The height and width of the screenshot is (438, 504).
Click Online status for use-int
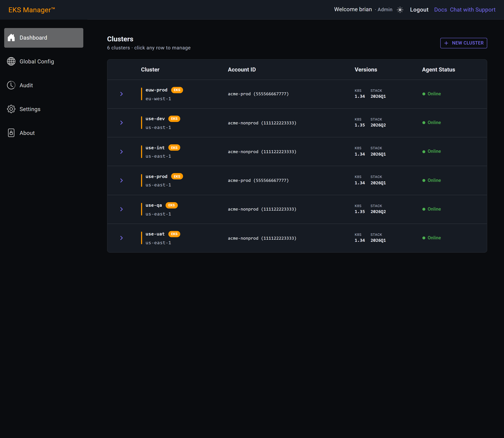point(434,151)
